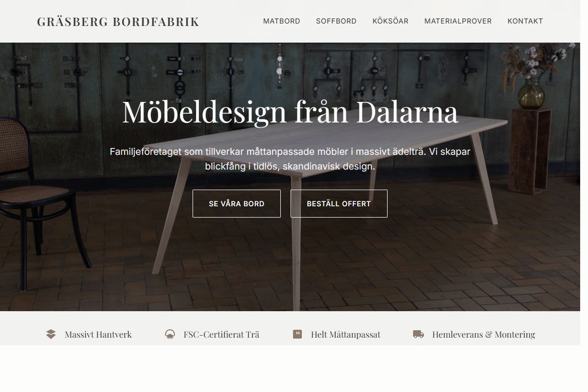
Task: Click the Möbeldesign från Dalarna heading
Action: tap(290, 112)
